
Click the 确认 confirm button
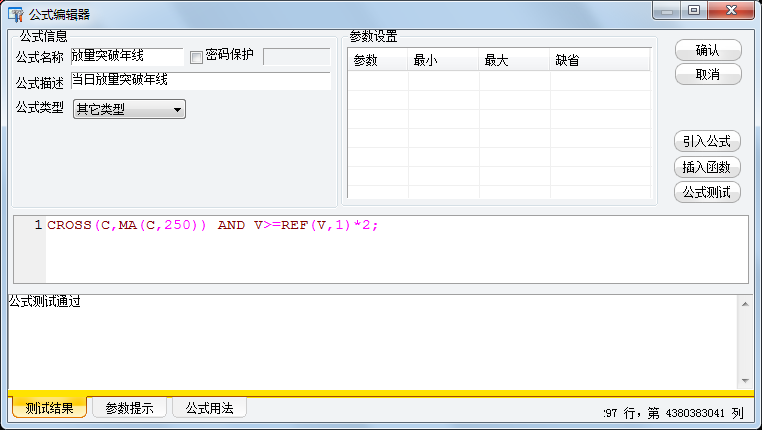[x=708, y=50]
